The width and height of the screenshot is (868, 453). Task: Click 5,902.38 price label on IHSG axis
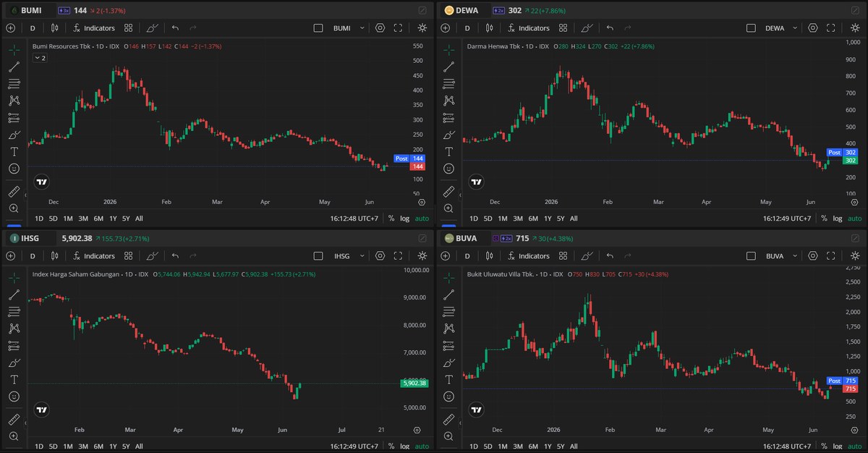pos(413,384)
